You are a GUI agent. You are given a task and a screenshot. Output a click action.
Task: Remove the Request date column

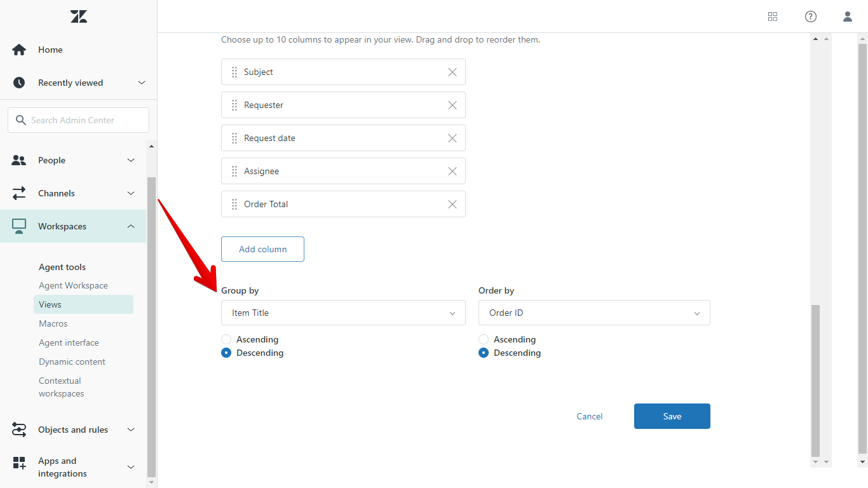452,138
